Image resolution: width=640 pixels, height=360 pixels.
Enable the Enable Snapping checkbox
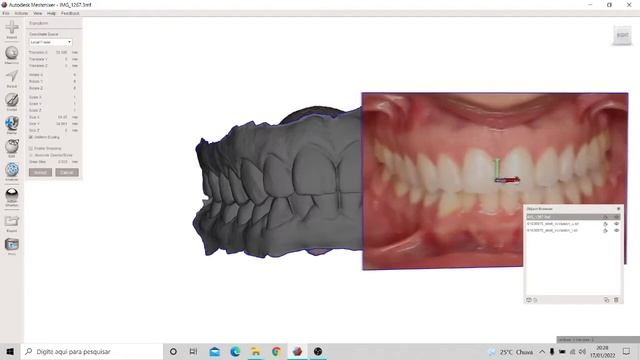[31, 149]
